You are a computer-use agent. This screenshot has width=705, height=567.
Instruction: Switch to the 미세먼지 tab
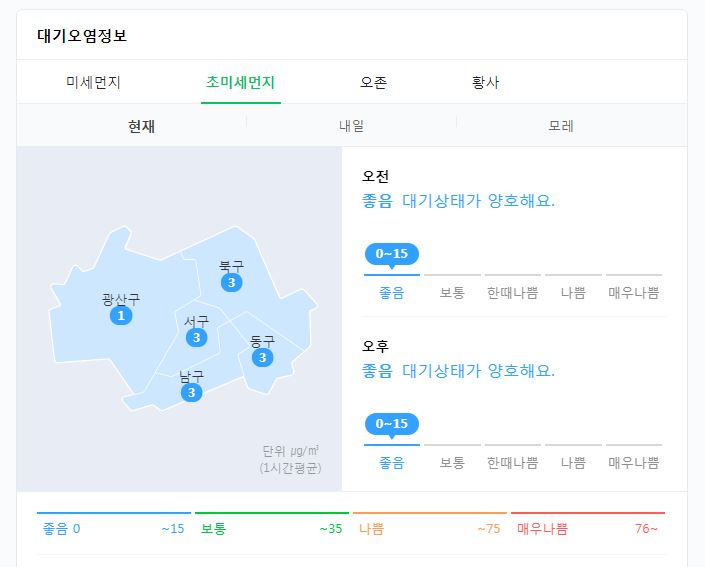pyautogui.click(x=93, y=82)
